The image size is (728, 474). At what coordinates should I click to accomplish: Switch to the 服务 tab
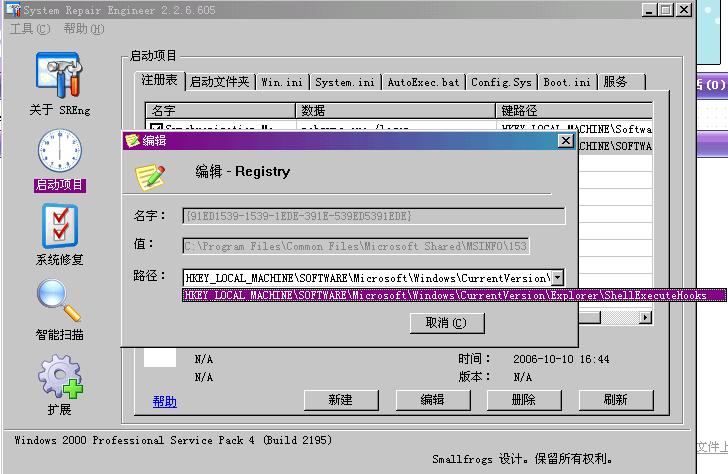621,82
